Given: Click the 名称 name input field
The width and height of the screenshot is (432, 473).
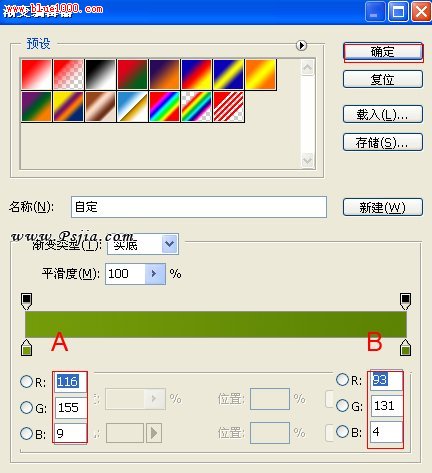Looking at the screenshot, I should (x=199, y=207).
